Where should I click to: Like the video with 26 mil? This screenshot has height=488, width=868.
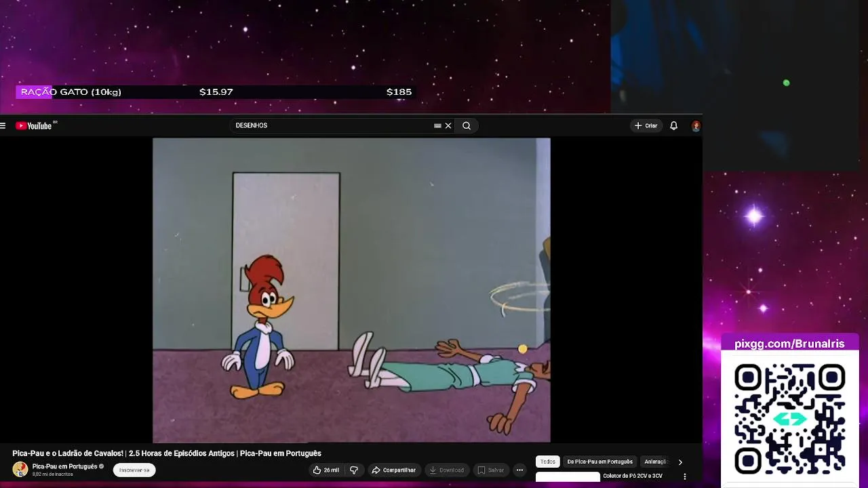pos(325,470)
